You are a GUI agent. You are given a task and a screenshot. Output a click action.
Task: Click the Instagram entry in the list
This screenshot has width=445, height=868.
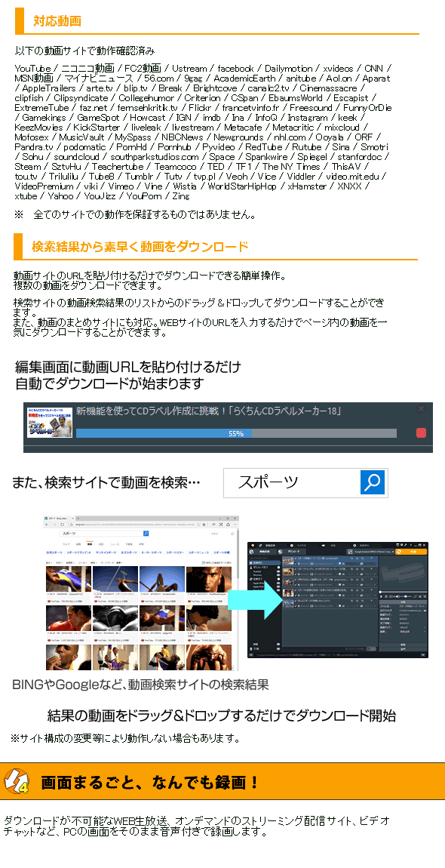click(x=308, y=118)
